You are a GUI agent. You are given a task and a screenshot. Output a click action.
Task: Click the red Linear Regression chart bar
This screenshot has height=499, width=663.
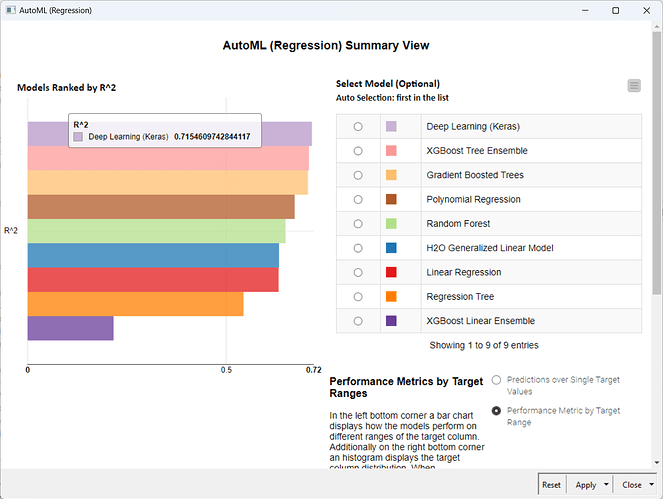[x=152, y=280]
